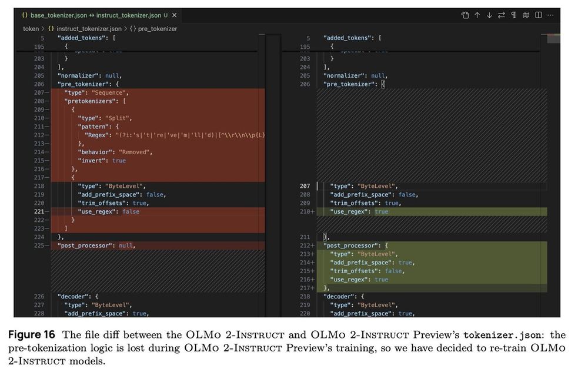Click "add_prefix_space": false on right line 208

point(374,195)
